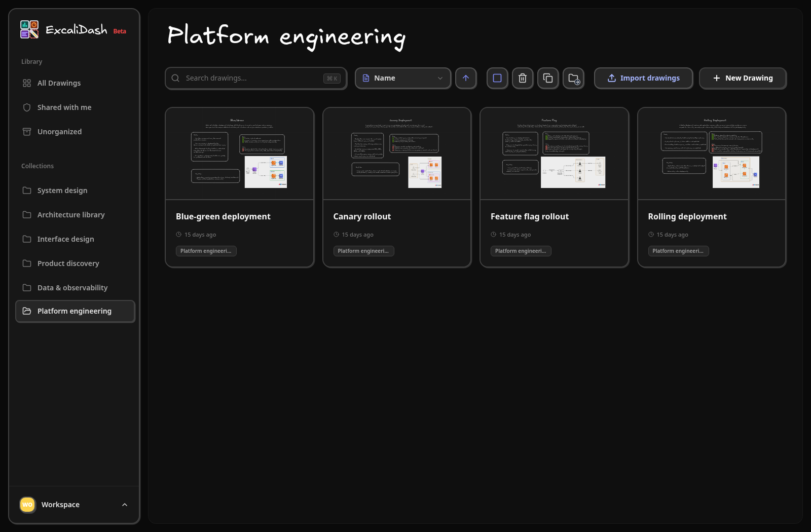Screen dimensions: 811x532
Task: Click the Workspace account label
Action: [60, 505]
